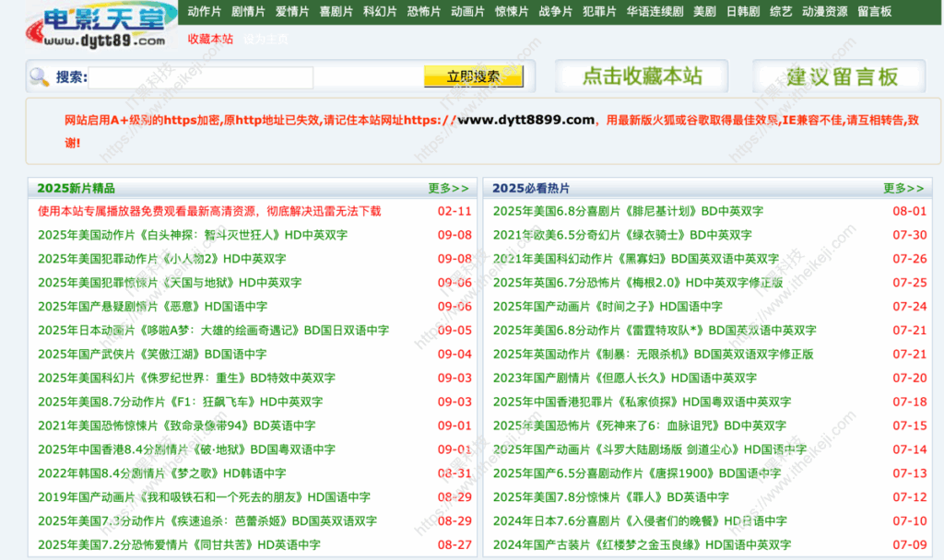Screen dimensions: 944x560
Task: Open the 恐怖片 category
Action: 423,13
